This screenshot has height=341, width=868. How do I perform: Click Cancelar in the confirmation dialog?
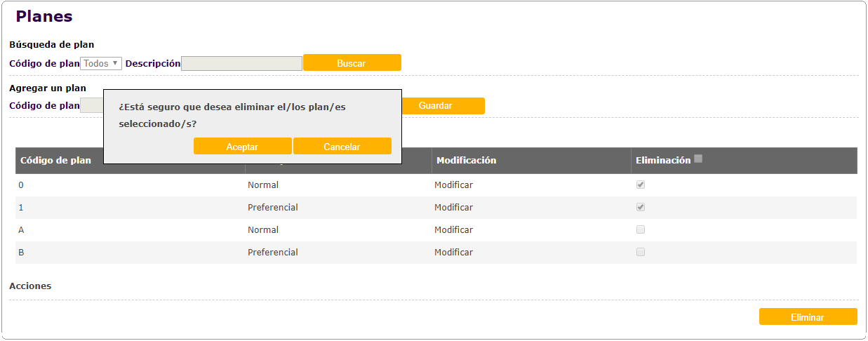click(x=342, y=147)
